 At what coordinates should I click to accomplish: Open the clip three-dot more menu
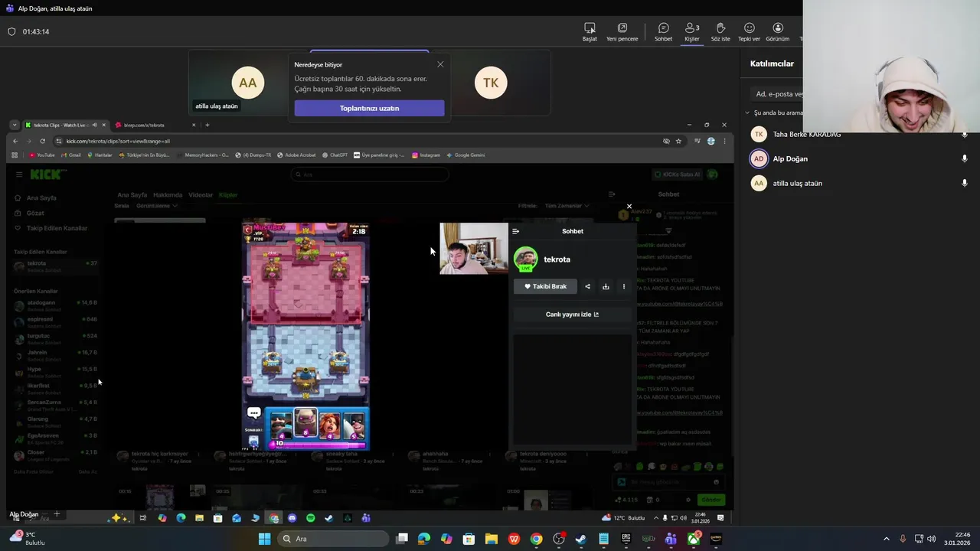(623, 286)
